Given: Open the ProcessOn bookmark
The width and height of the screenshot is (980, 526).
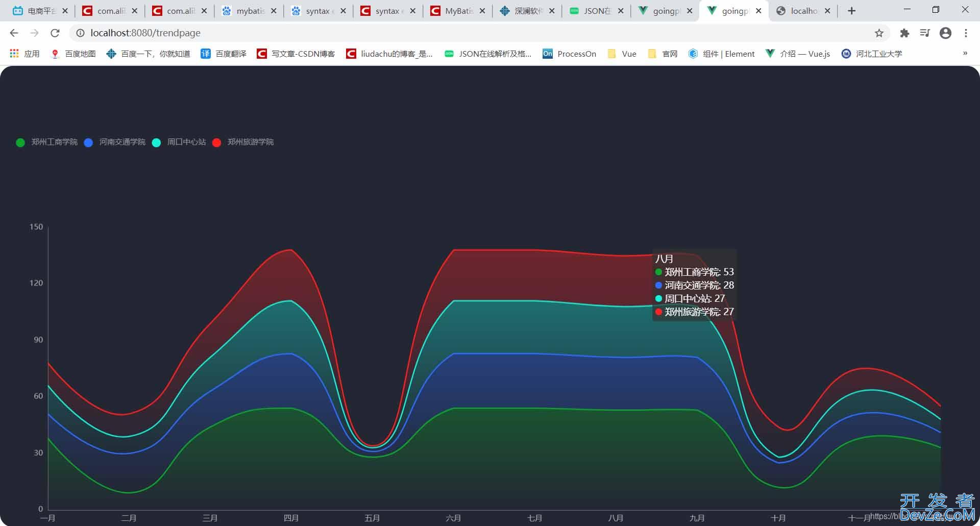Looking at the screenshot, I should [570, 54].
